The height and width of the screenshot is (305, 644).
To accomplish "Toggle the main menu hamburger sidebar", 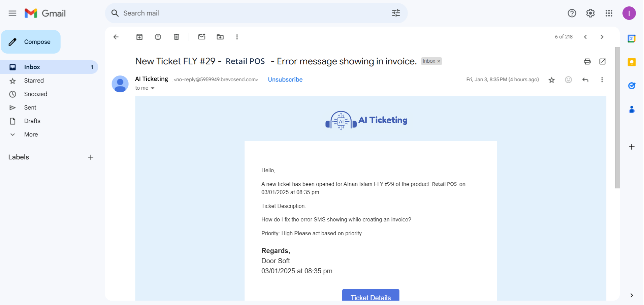I will pos(12,13).
